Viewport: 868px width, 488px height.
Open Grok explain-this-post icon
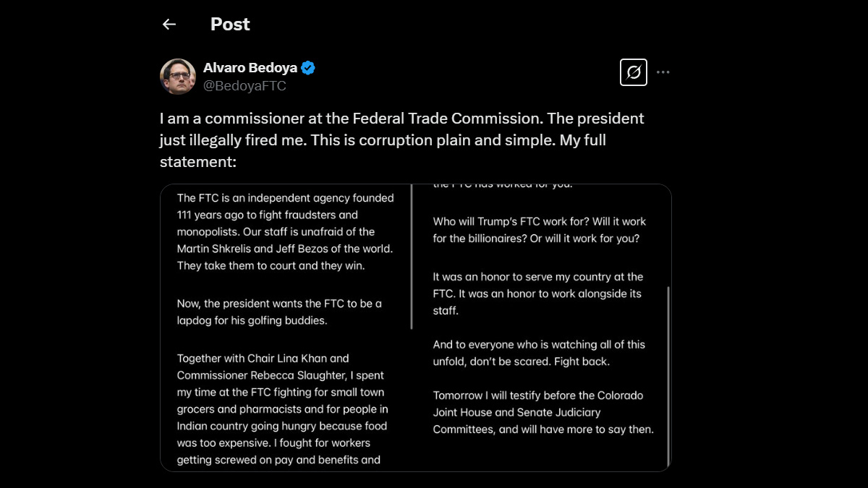pyautogui.click(x=634, y=72)
